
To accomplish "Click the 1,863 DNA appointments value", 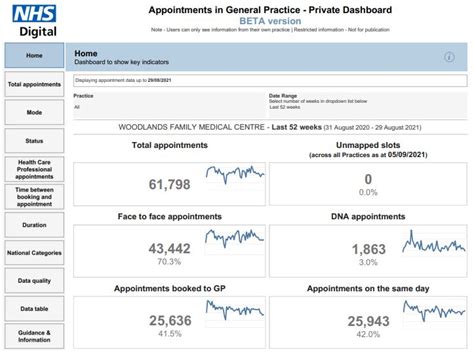I will pyautogui.click(x=369, y=249).
